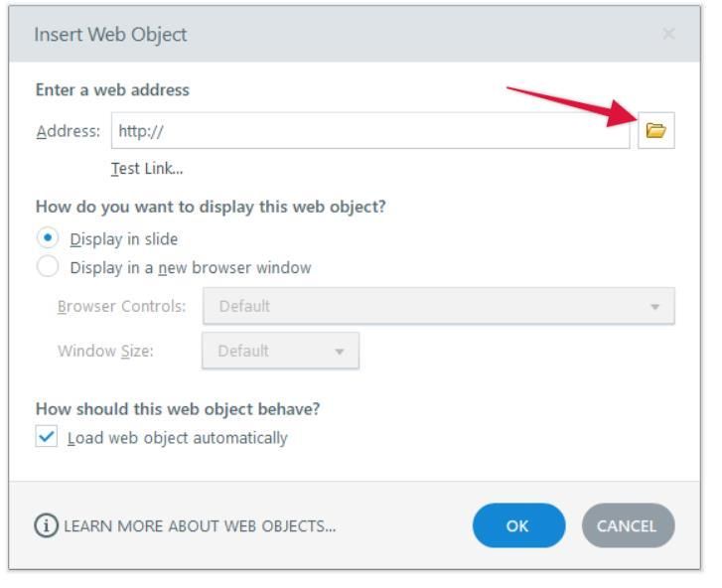Click the Load web object automatically label

tap(177, 437)
